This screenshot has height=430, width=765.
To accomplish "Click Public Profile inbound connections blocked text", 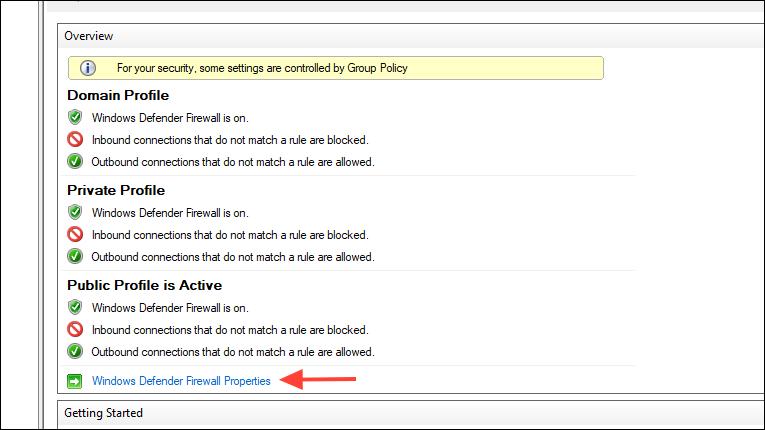I will 230,330.
